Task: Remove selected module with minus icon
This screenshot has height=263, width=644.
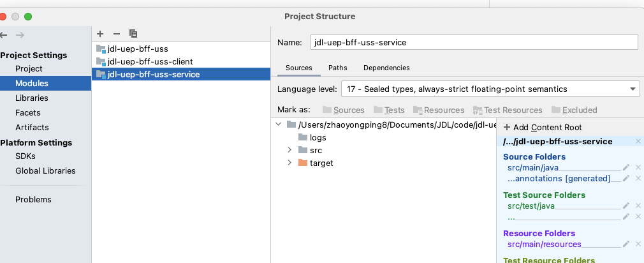Action: (x=117, y=34)
